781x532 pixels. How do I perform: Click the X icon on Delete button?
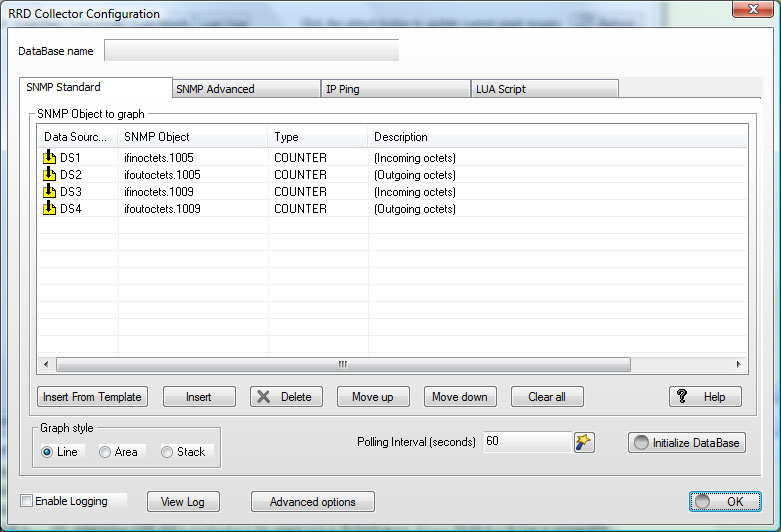pos(263,397)
